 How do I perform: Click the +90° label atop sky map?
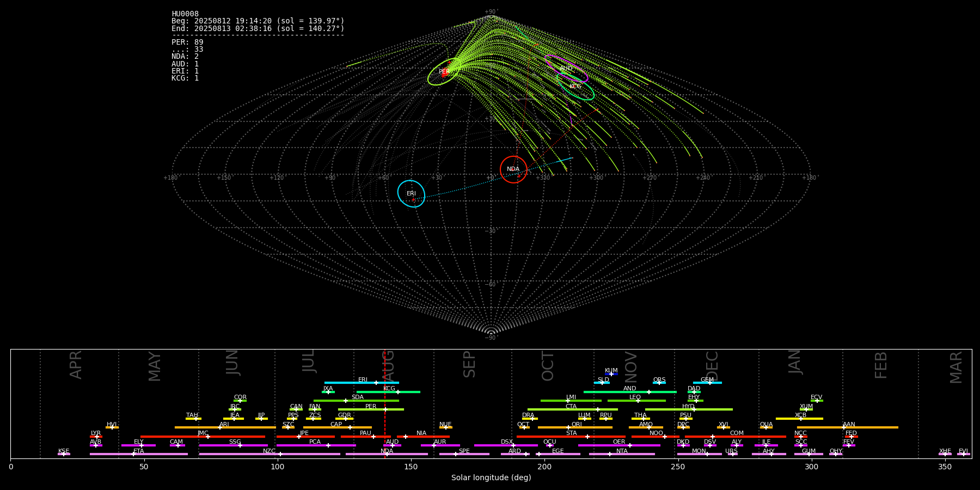491,12
